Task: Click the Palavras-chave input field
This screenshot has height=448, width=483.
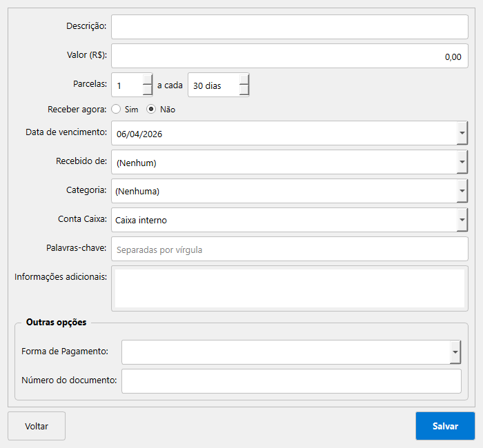Action: coord(289,250)
